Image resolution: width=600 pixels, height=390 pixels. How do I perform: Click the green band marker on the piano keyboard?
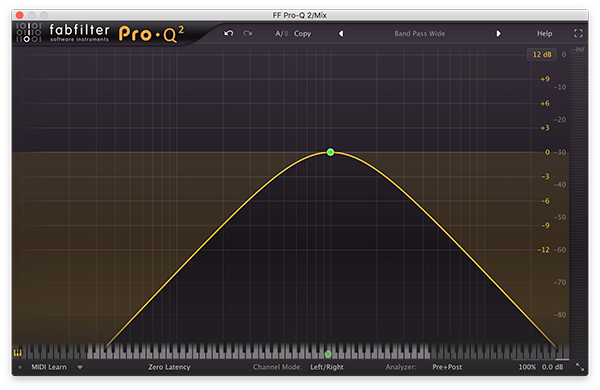click(x=328, y=354)
